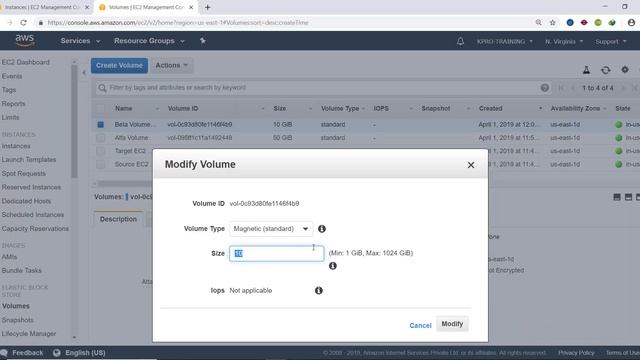Open the experiments flask icon
The height and width of the screenshot is (360, 640).
586,70
